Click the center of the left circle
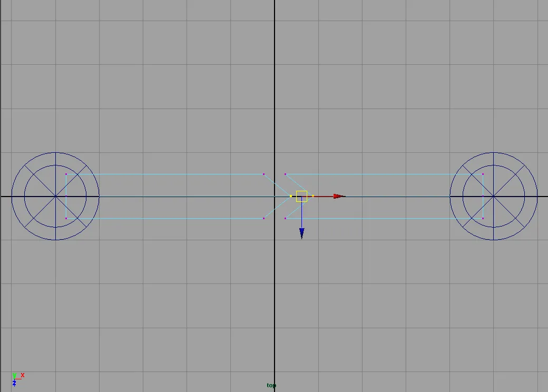The width and height of the screenshot is (548, 392). 55,197
